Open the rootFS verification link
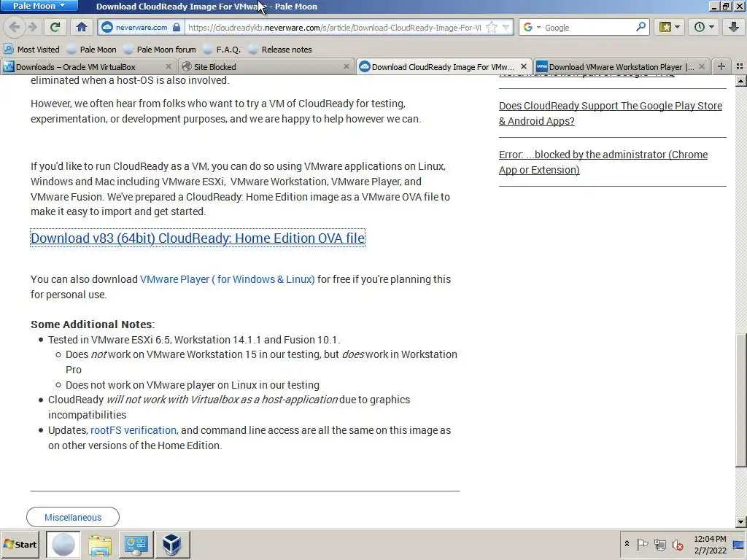 pos(133,430)
